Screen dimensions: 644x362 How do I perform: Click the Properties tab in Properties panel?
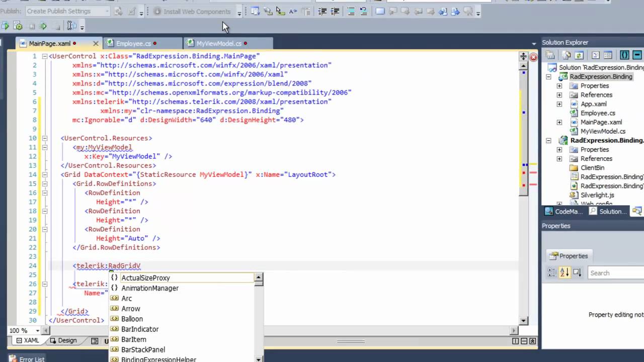(x=569, y=256)
